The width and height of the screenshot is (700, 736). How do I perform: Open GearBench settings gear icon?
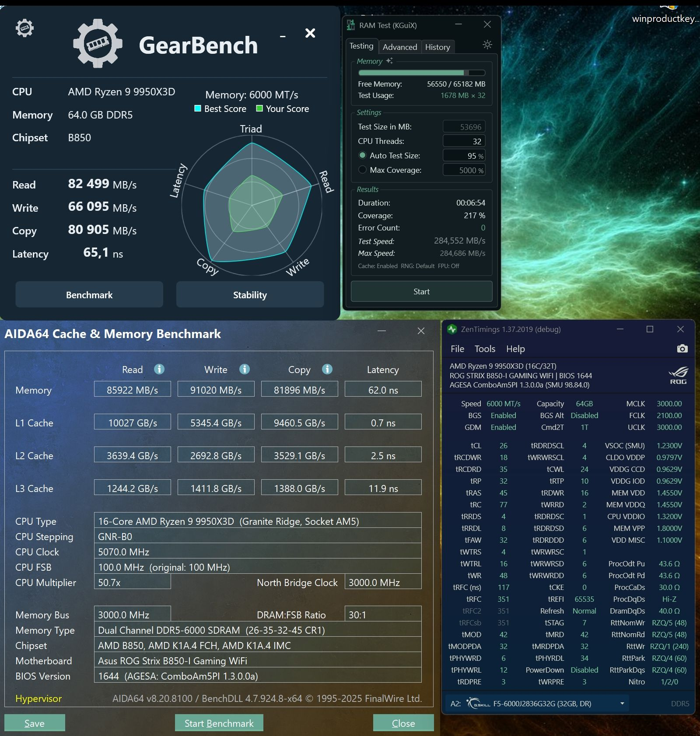24,28
